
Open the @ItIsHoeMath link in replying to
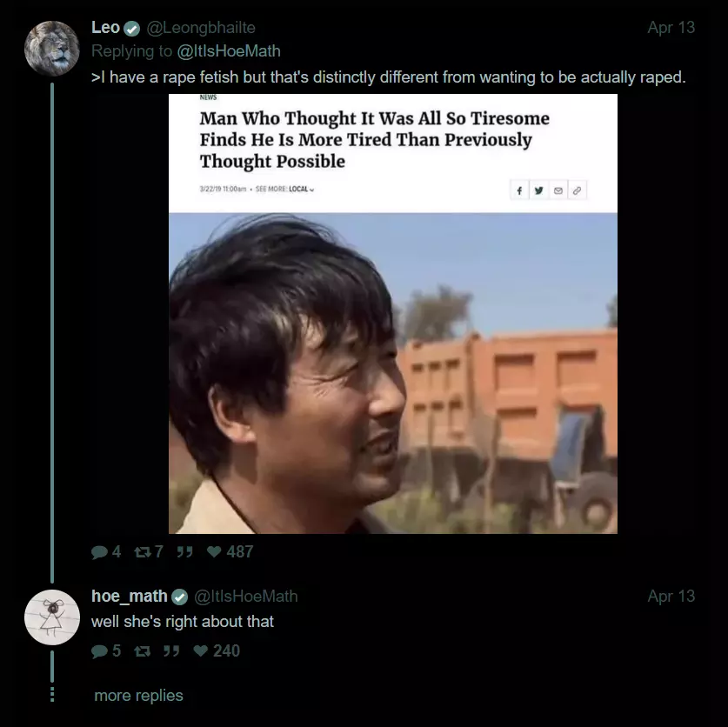point(229,51)
